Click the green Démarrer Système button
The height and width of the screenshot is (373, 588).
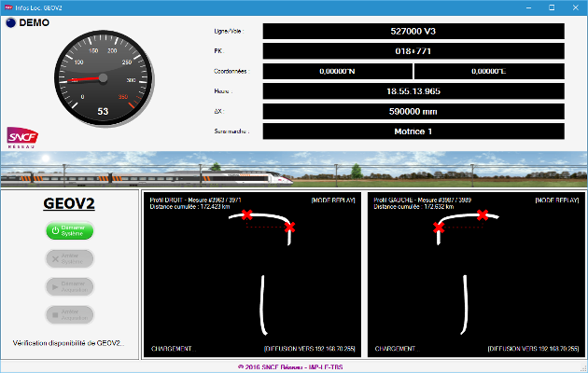(x=71, y=231)
